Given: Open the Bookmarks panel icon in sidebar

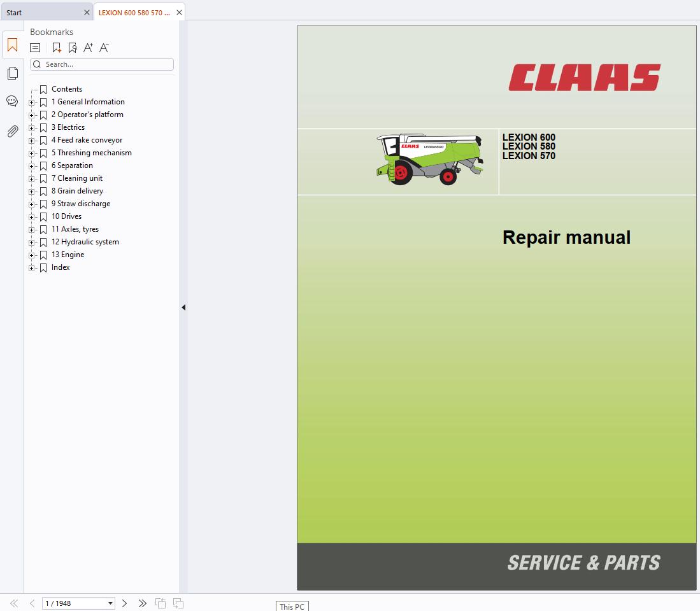Looking at the screenshot, I should click(13, 45).
